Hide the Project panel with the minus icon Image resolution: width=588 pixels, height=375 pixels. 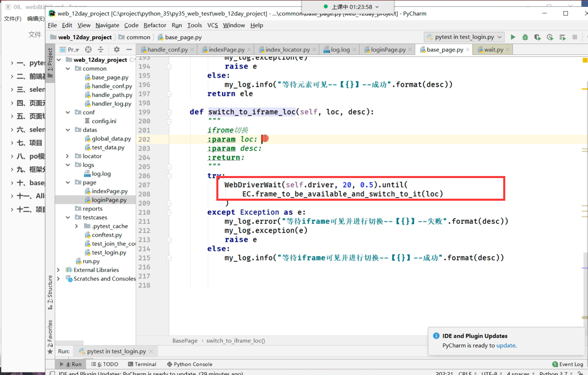pyautogui.click(x=129, y=50)
